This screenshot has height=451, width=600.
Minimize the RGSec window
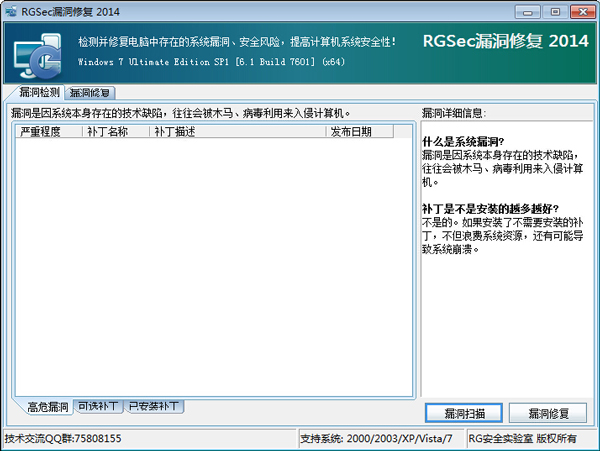tap(527, 12)
